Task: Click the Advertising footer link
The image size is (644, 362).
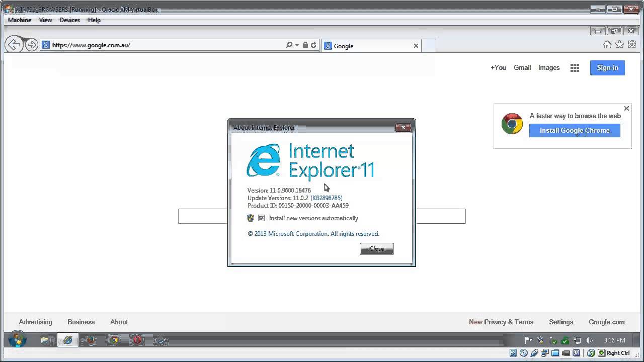Action: 35,322
